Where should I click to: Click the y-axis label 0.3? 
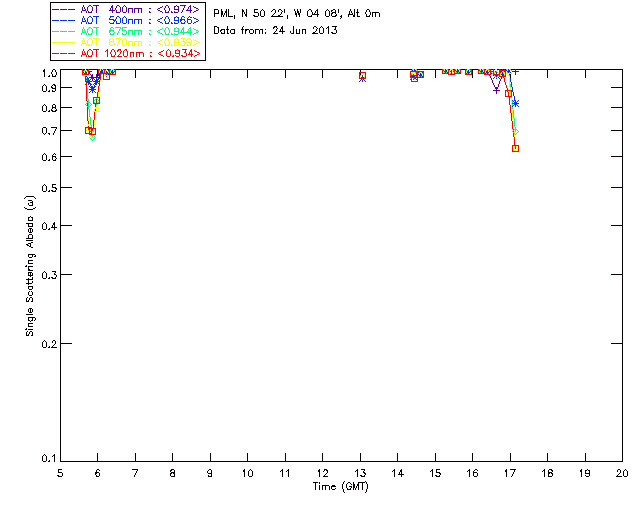[49, 275]
